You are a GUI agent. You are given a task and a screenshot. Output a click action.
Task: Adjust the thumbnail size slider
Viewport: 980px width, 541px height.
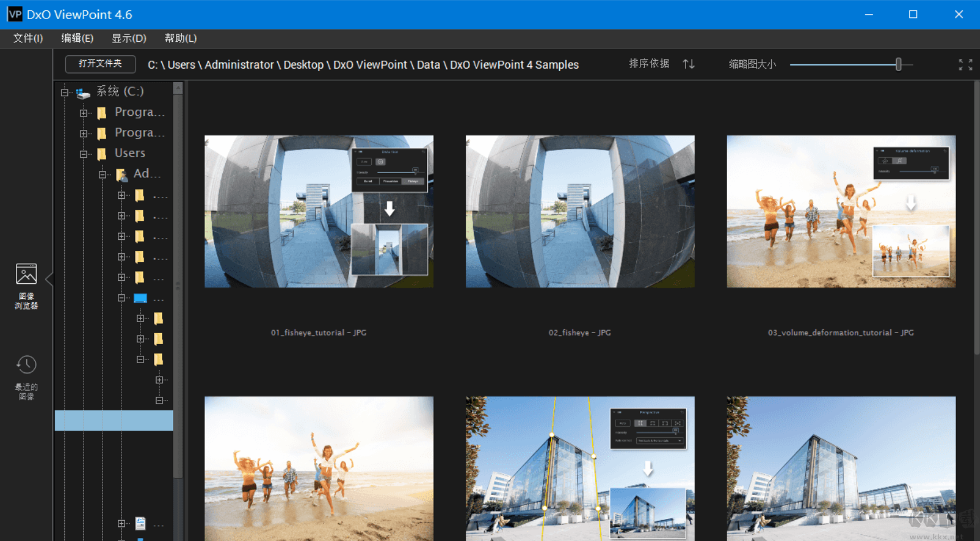898,64
